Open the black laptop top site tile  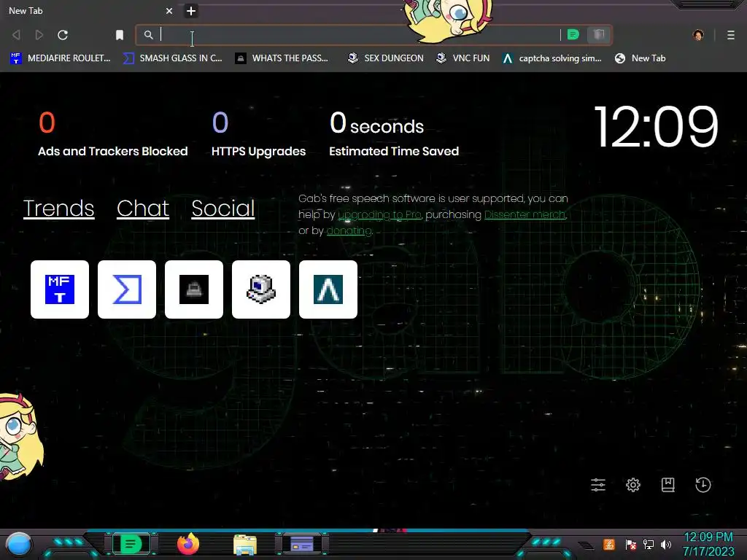[194, 289]
